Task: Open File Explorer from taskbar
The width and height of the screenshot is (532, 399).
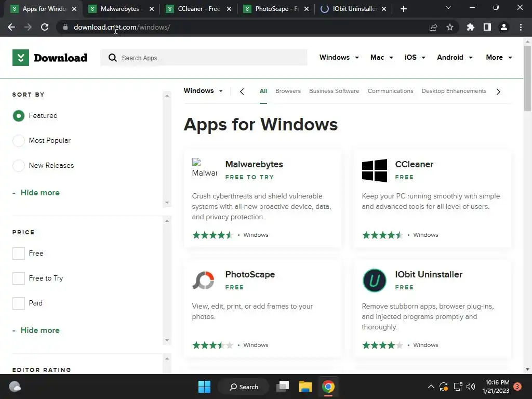Action: coord(305,387)
